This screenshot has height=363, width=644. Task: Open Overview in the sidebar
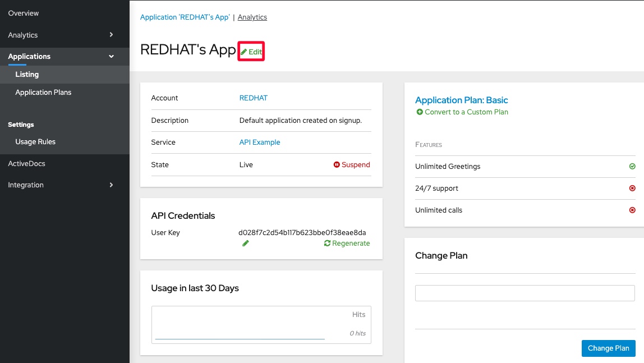point(24,13)
